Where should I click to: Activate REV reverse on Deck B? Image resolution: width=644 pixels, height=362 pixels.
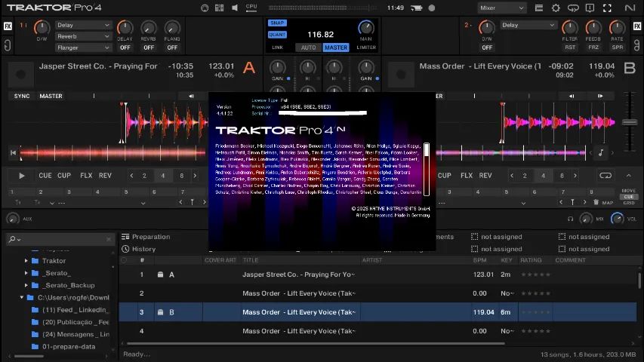tap(485, 176)
